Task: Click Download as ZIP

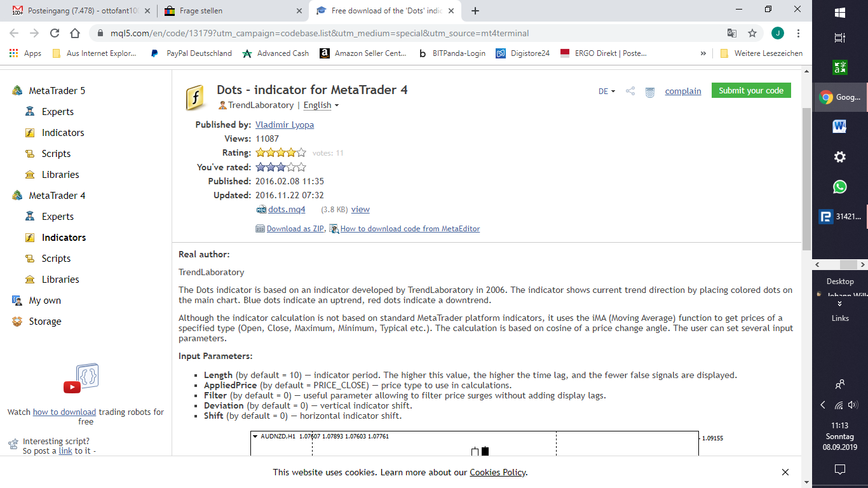Action: 296,229
